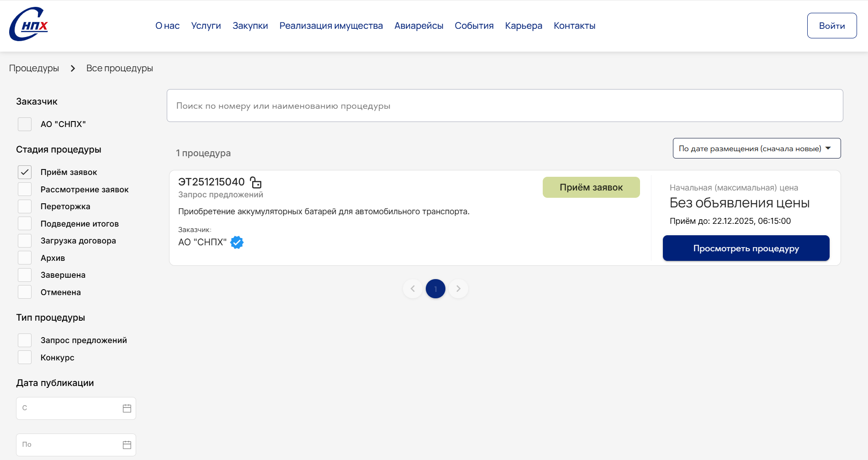Enable the Завершена stage filter
This screenshot has height=460, width=868.
(x=25, y=275)
